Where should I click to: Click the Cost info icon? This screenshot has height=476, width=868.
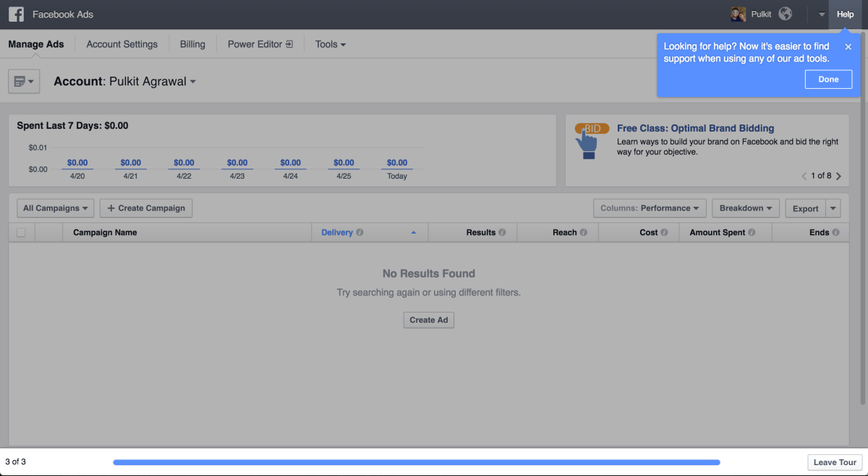click(x=664, y=233)
